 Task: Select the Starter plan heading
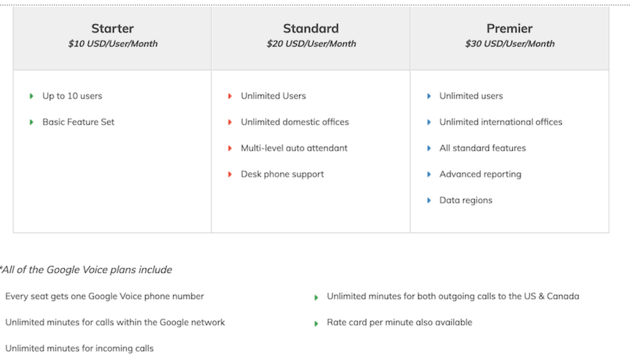113,28
